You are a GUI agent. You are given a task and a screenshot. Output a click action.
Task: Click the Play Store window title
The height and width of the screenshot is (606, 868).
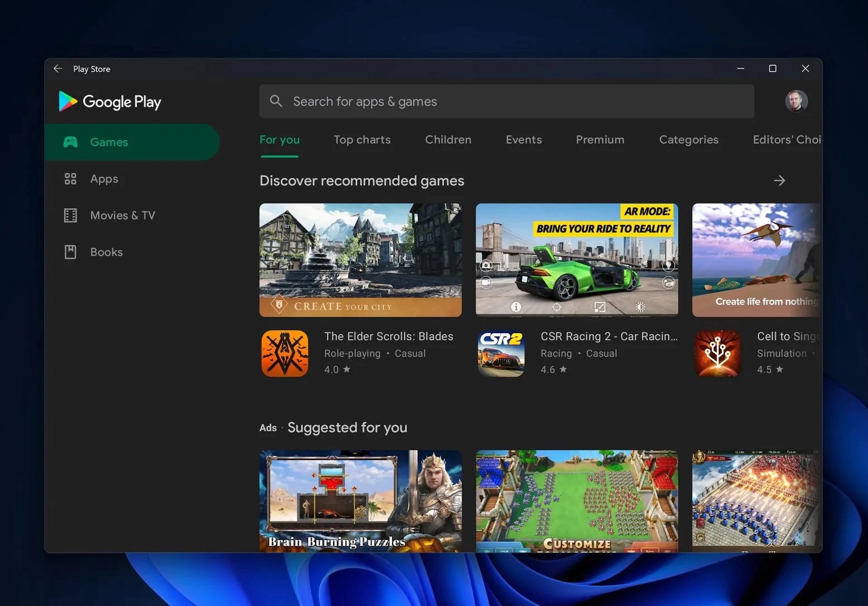point(91,69)
